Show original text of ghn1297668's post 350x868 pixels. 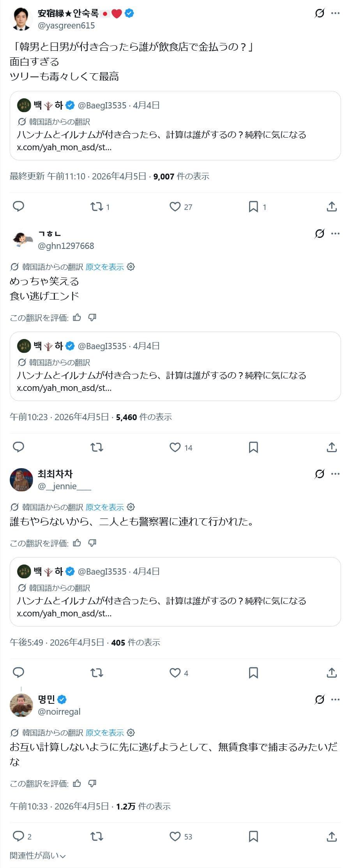coord(104,267)
